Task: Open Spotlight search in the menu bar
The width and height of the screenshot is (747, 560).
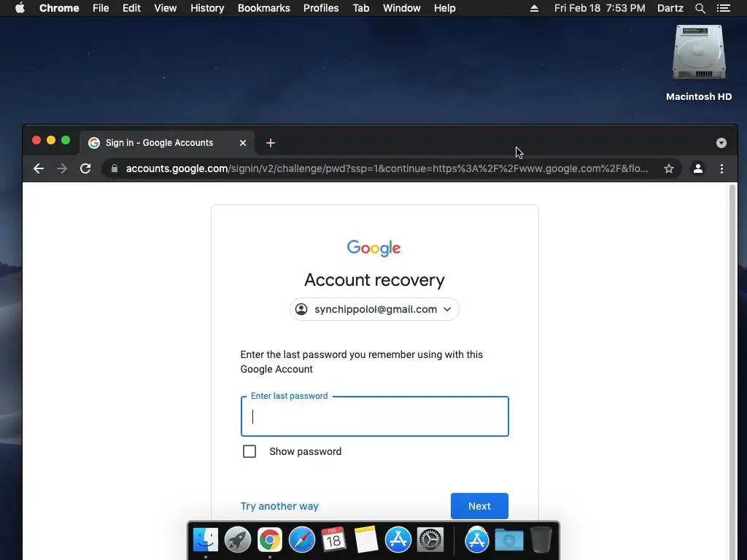Action: [700, 8]
